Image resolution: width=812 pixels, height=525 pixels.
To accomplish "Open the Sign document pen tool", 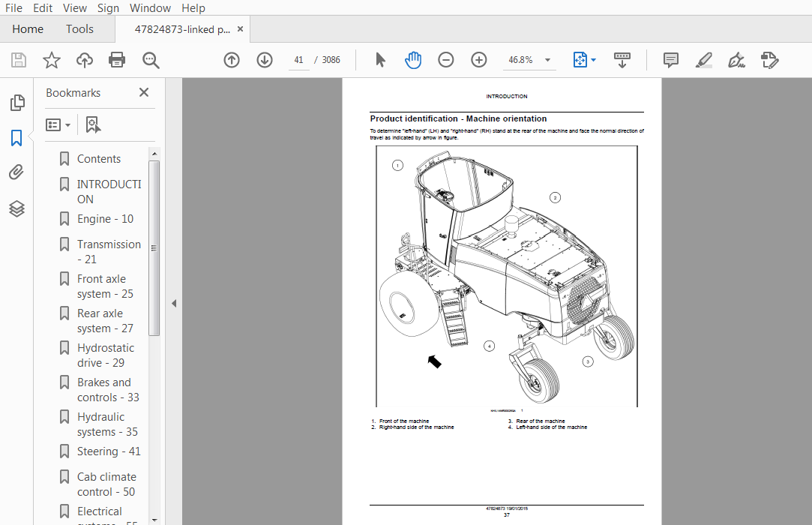I will (x=736, y=60).
